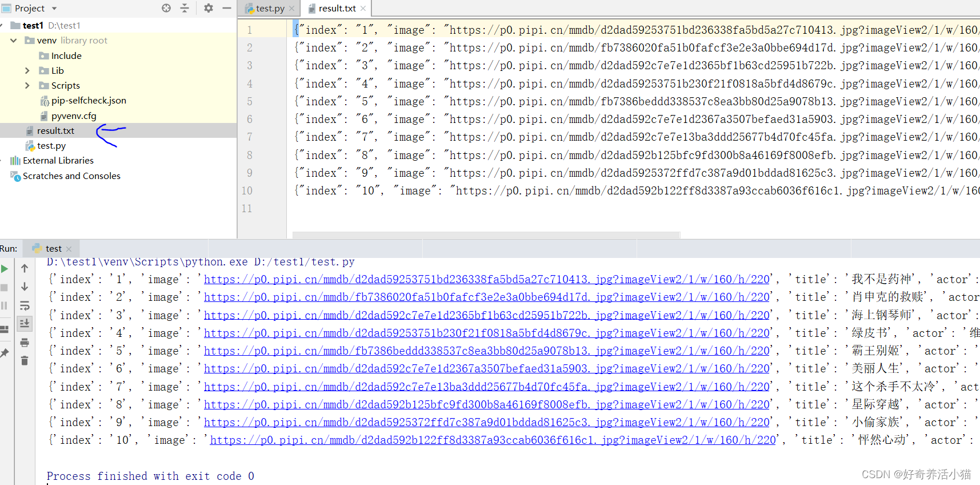Collapse the test1 project root
Screen dimensions: 980x485
click(2, 25)
